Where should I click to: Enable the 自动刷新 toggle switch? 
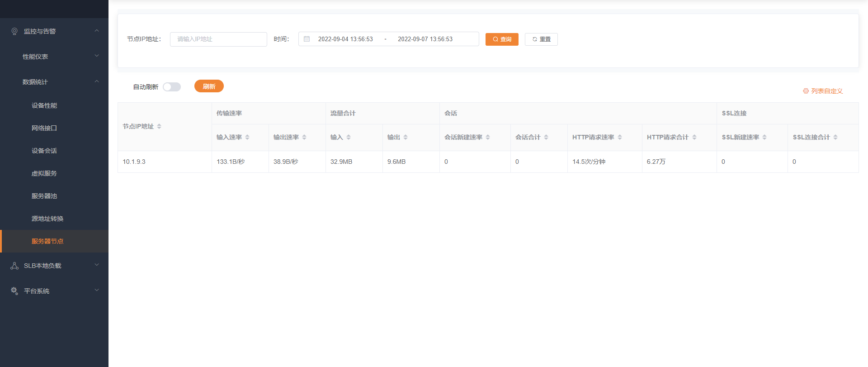pos(172,87)
